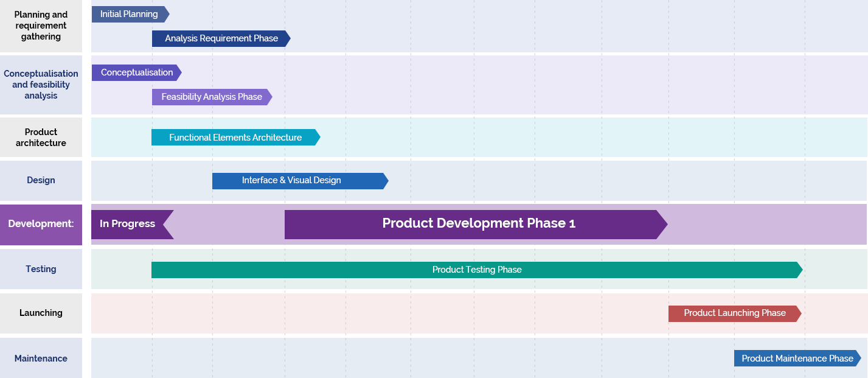The width and height of the screenshot is (868, 378).
Task: Click the Product Testing Phase bar
Action: (x=474, y=270)
